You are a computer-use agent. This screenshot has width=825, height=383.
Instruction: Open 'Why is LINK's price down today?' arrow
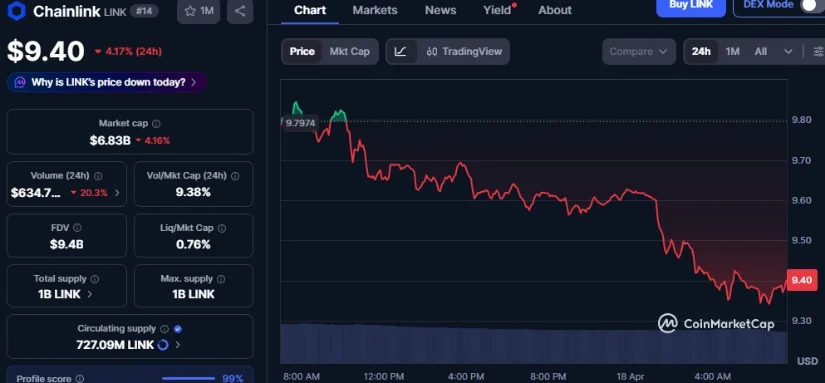click(194, 83)
